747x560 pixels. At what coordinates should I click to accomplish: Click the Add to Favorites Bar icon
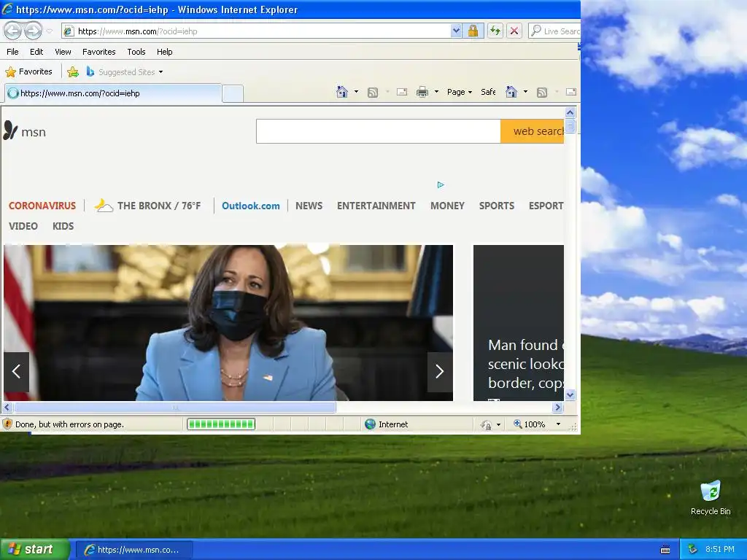click(73, 72)
